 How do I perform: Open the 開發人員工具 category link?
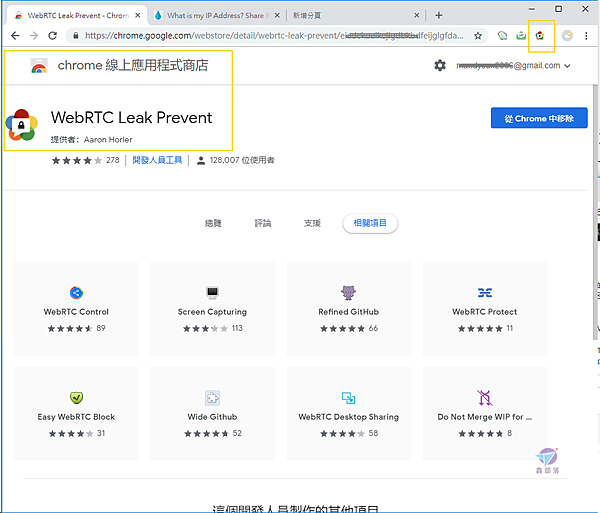tap(157, 160)
